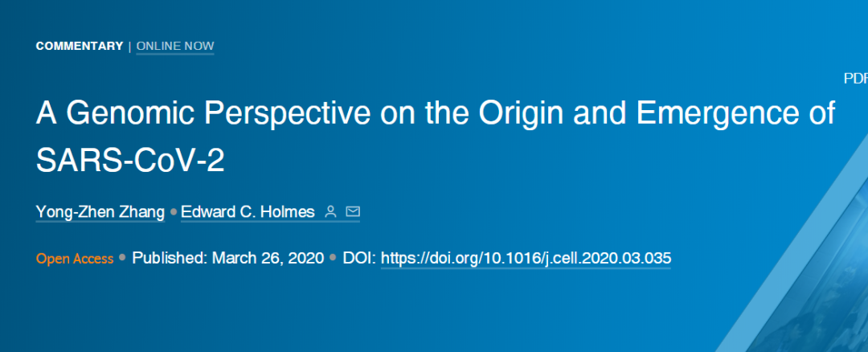Open the ONLINE NOW link
Viewport: 868px width, 352px height.
tap(175, 46)
